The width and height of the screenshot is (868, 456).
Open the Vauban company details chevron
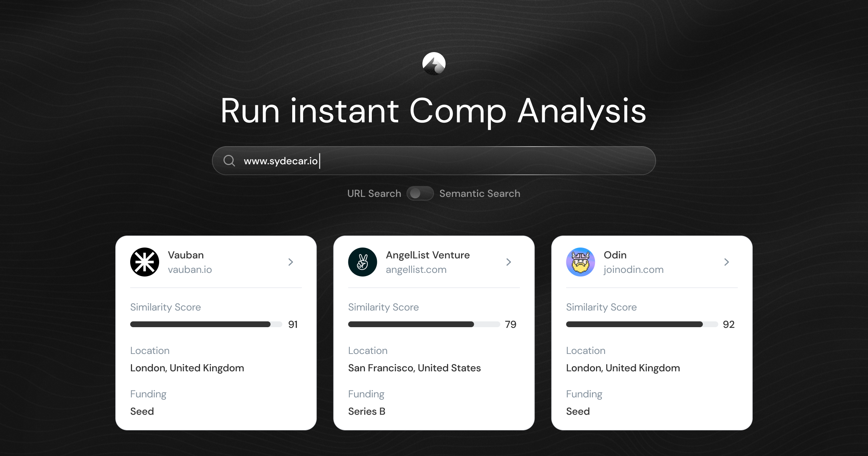click(291, 262)
